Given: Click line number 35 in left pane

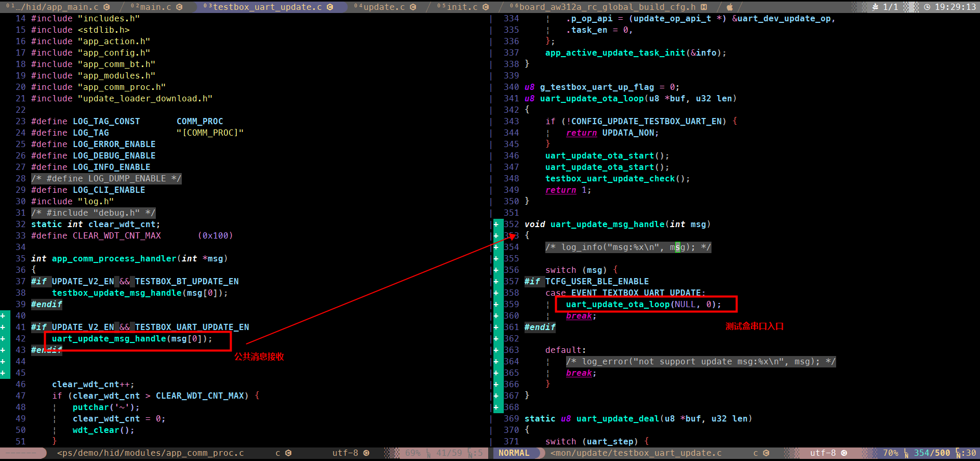Looking at the screenshot, I should click(x=21, y=259).
